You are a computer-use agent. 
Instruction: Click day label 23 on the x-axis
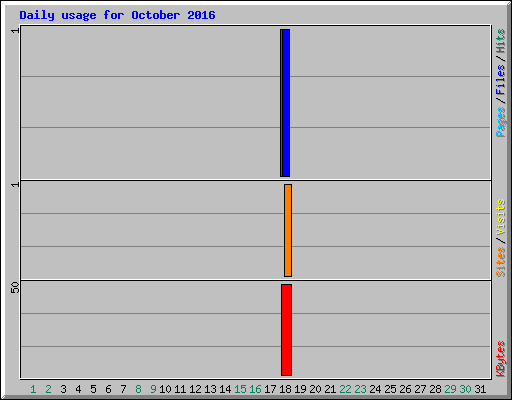tap(360, 389)
